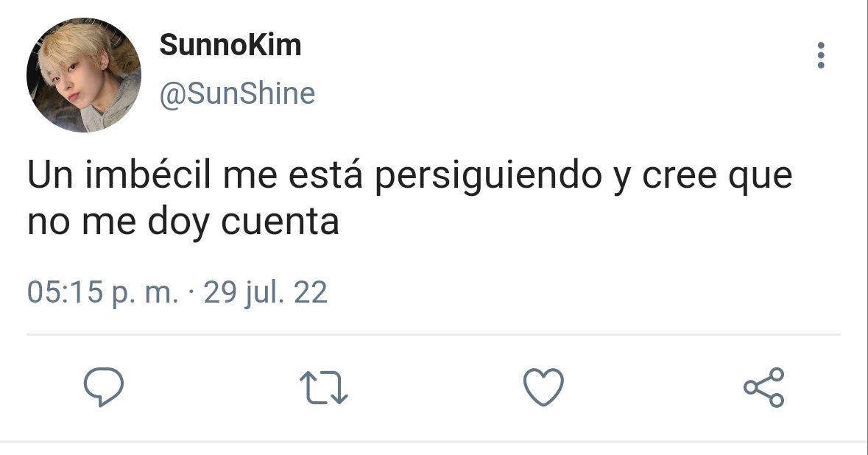View the SunnoKim profile picture

[84, 74]
